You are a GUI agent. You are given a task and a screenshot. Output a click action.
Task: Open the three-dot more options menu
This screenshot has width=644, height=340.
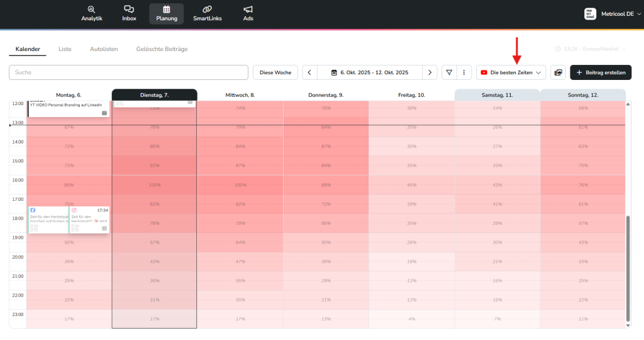click(x=464, y=72)
